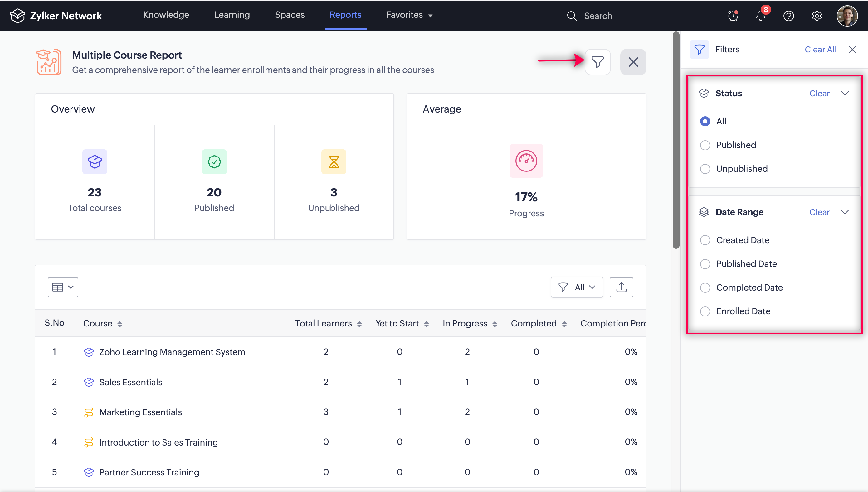The image size is (868, 492).
Task: Click the recent activity clock icon
Action: pos(733,16)
